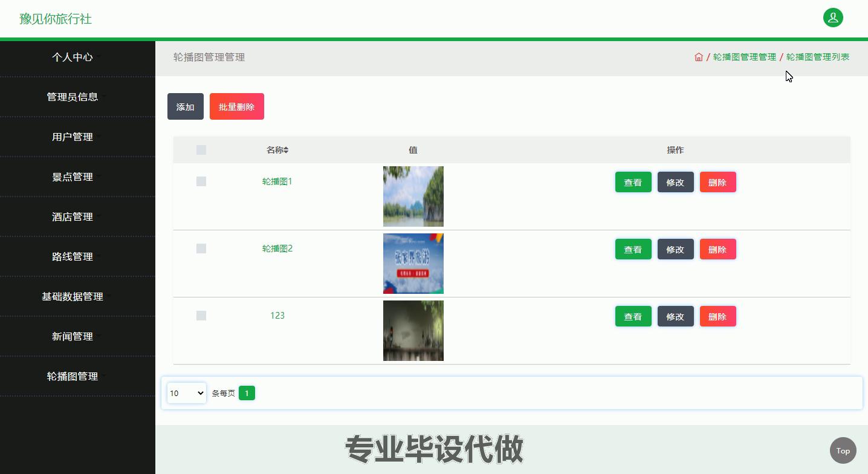Click the Top scroll-to-top button
Viewport: 868px width, 474px height.
[843, 450]
